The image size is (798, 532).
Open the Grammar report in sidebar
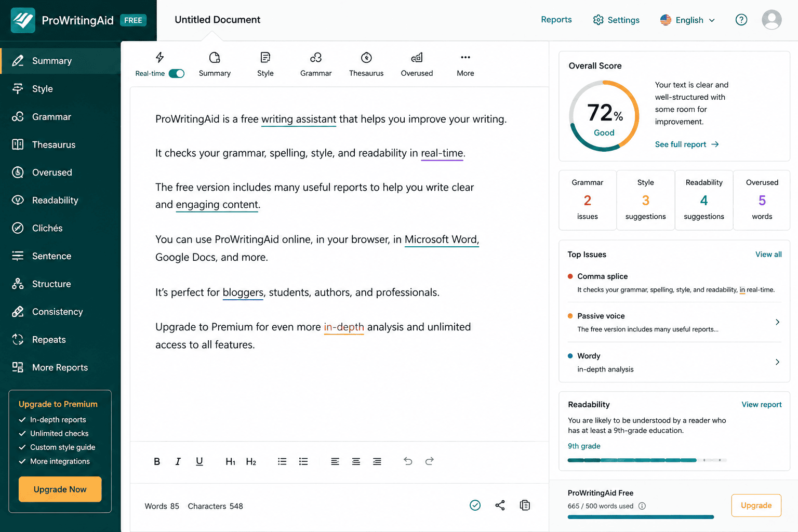(61, 117)
